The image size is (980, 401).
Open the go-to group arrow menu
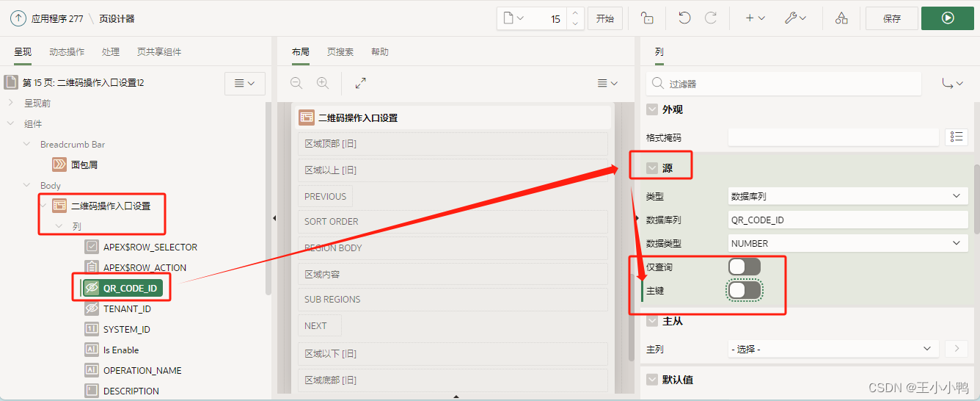click(952, 84)
